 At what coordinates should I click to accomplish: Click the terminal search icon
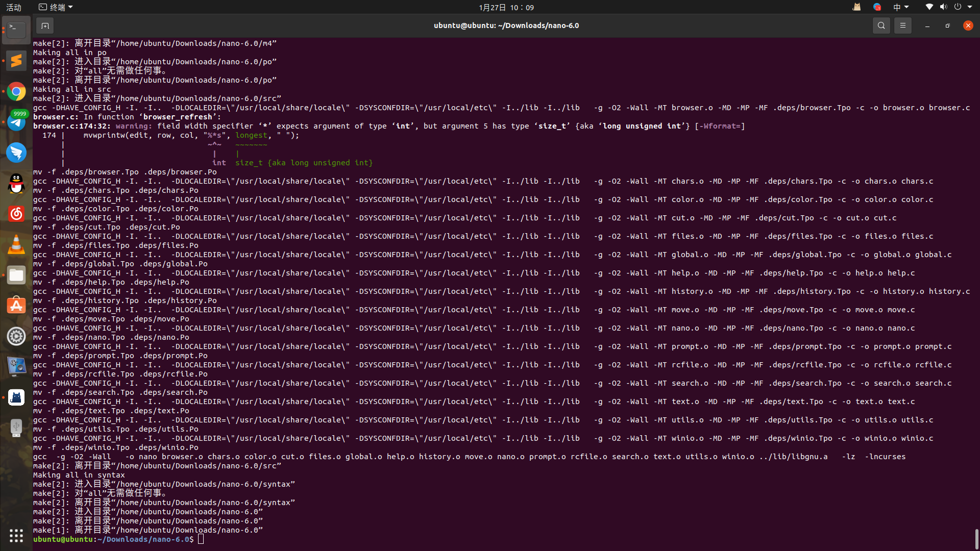(881, 26)
